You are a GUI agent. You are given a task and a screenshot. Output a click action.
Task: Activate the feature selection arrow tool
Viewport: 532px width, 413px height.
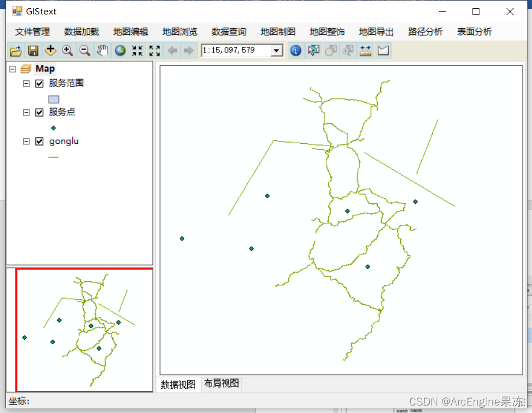coord(313,50)
